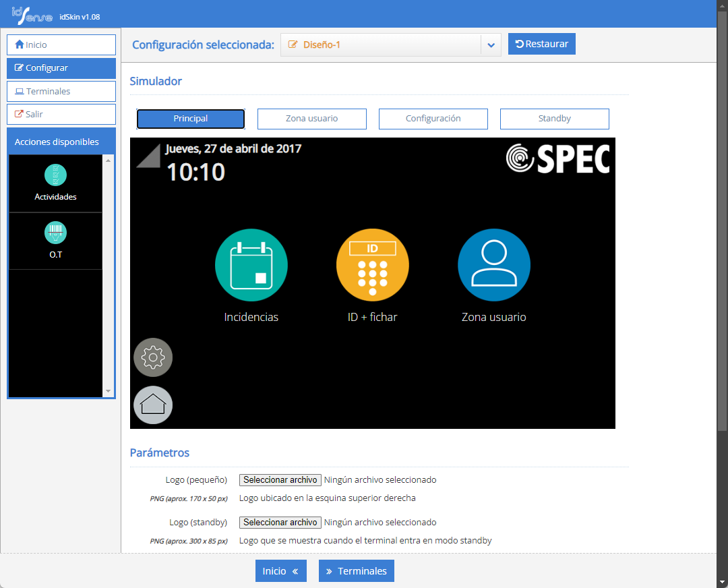Screen dimensions: 728x588
Task: Open the Inicio sidebar menu item
Action: (61, 45)
